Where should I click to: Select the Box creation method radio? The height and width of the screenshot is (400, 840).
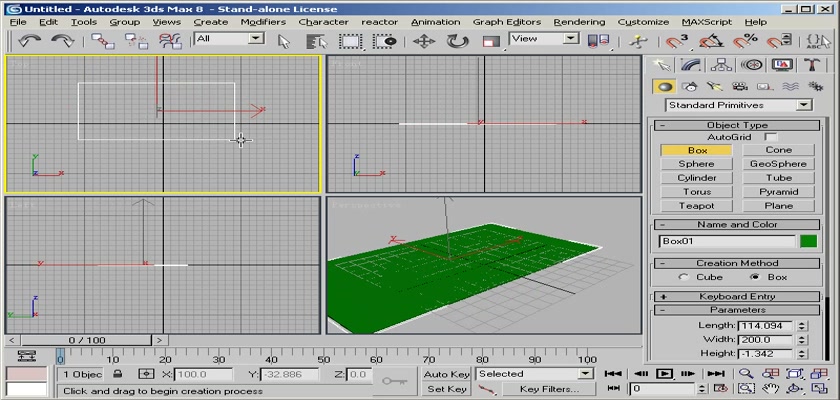coord(755,277)
